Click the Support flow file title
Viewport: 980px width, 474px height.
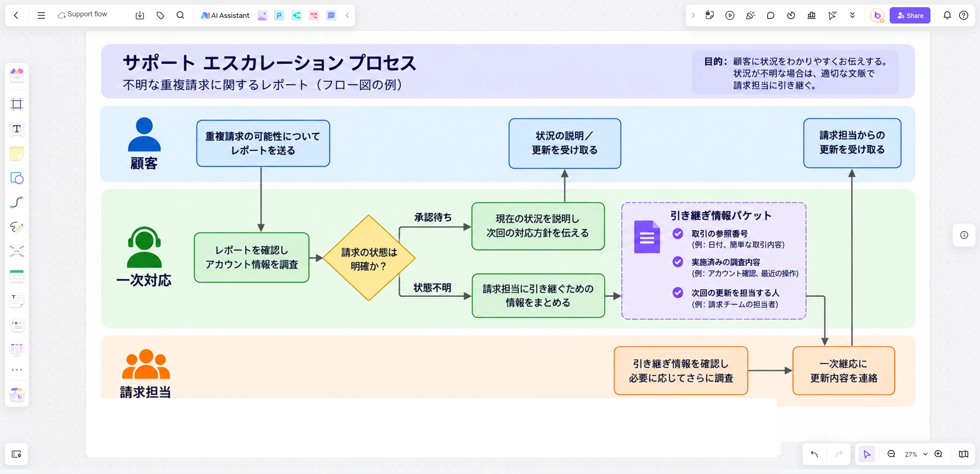point(87,14)
